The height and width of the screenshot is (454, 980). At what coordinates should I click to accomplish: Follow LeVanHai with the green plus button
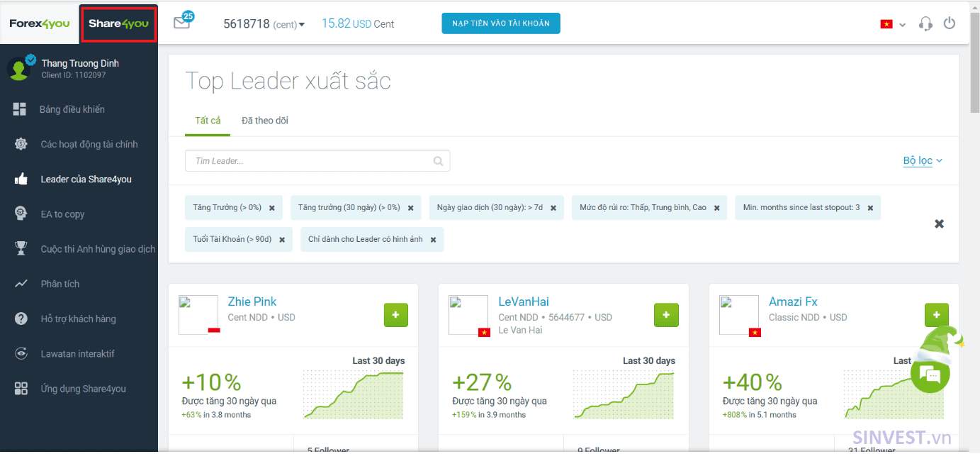pos(666,315)
